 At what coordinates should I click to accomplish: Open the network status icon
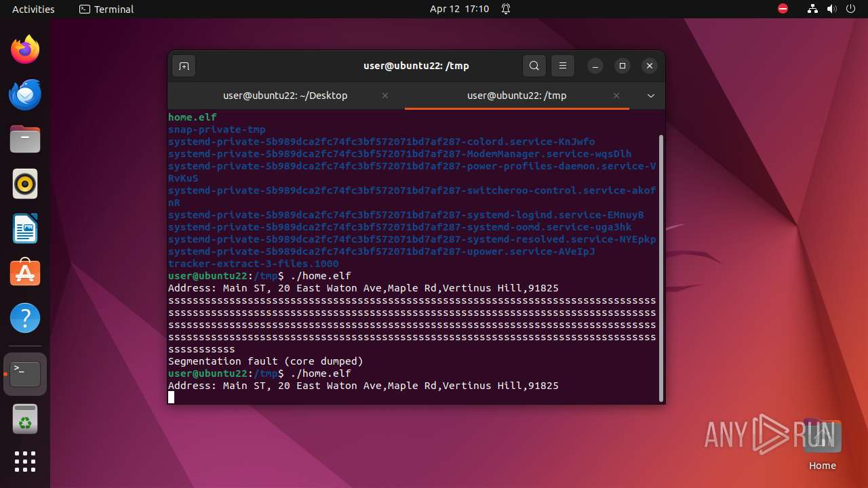coord(813,9)
